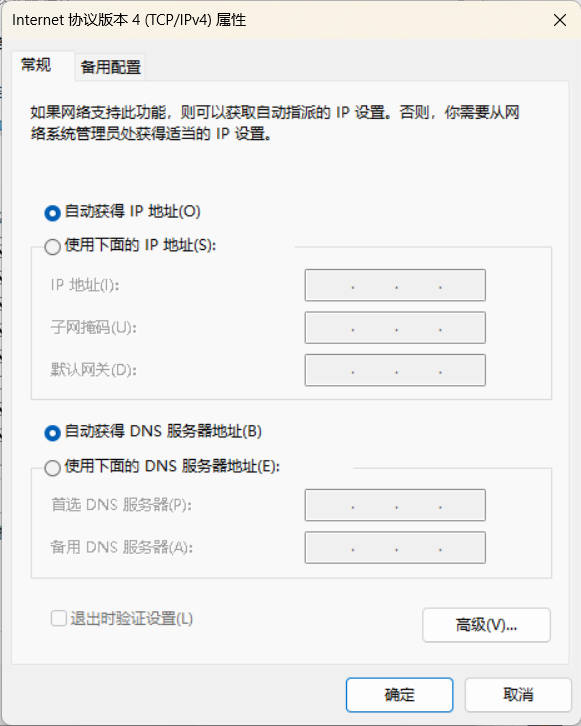Close the TCP/IPv4 properties dialog
Image resolution: width=581 pixels, height=726 pixels.
560,20
